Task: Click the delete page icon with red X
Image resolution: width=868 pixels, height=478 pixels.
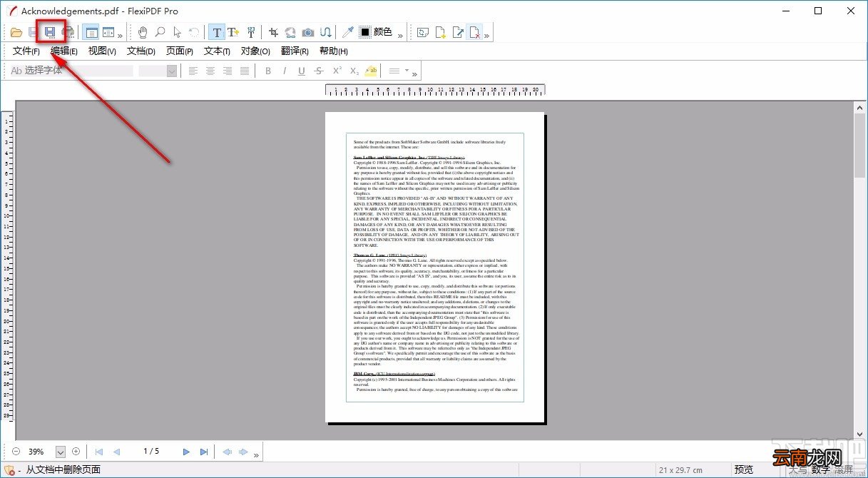Action: point(475,32)
